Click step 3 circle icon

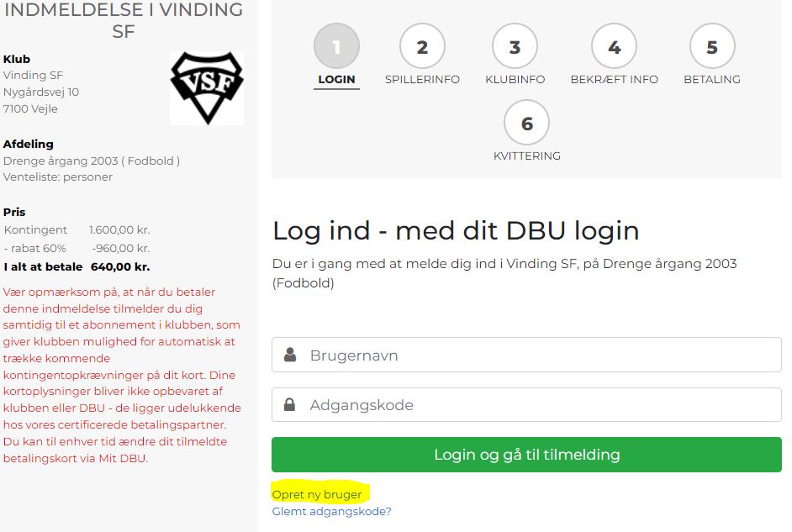[515, 46]
